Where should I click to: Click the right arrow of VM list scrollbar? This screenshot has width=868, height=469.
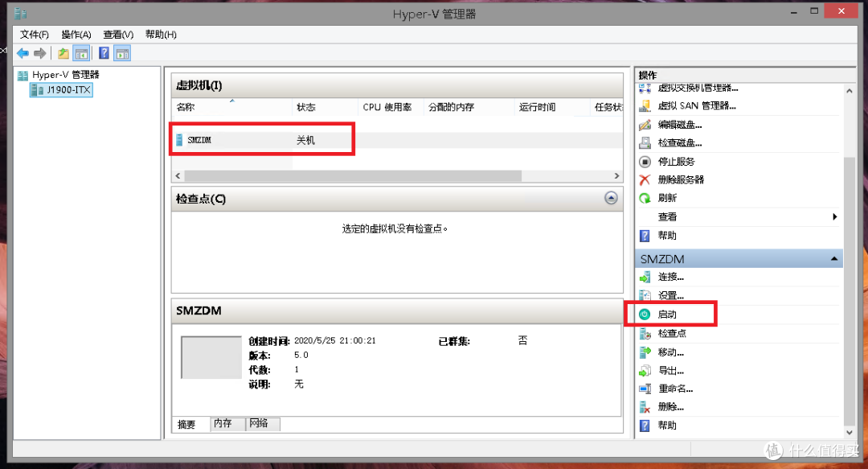tap(616, 175)
